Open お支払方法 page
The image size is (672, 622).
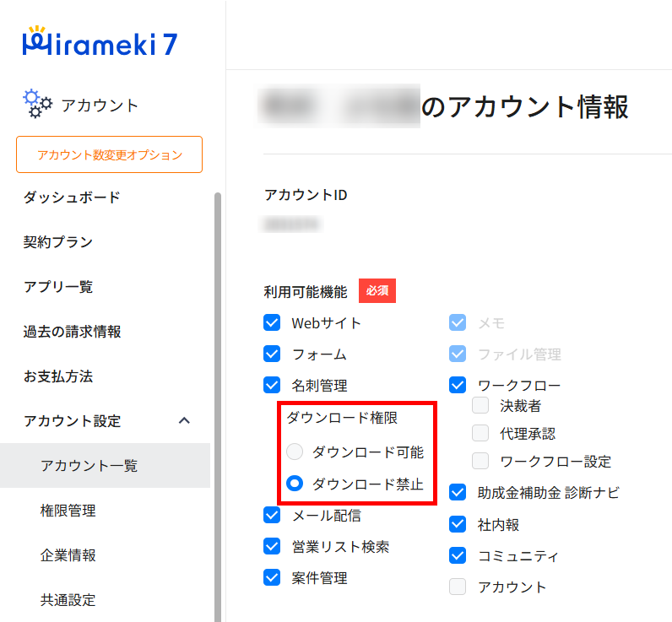58,376
